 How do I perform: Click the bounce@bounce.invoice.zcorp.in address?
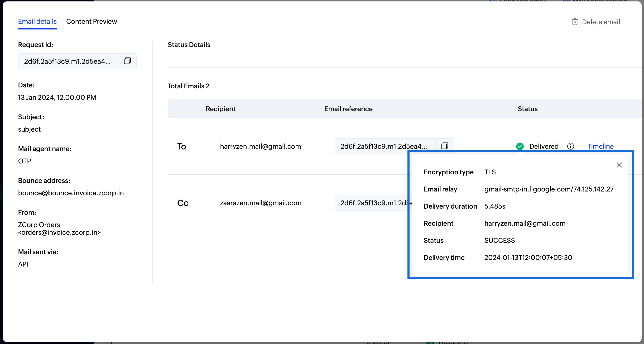click(x=71, y=193)
